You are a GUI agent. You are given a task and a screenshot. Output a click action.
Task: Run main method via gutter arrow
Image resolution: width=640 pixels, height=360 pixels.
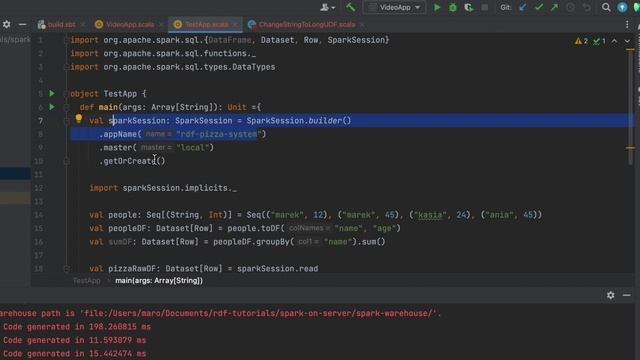52,107
